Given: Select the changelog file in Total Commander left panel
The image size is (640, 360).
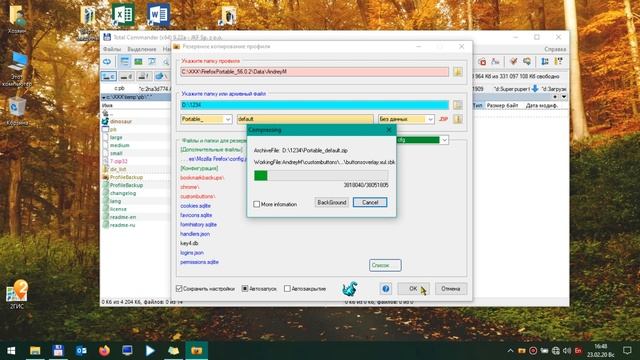Looking at the screenshot, I should click(122, 193).
